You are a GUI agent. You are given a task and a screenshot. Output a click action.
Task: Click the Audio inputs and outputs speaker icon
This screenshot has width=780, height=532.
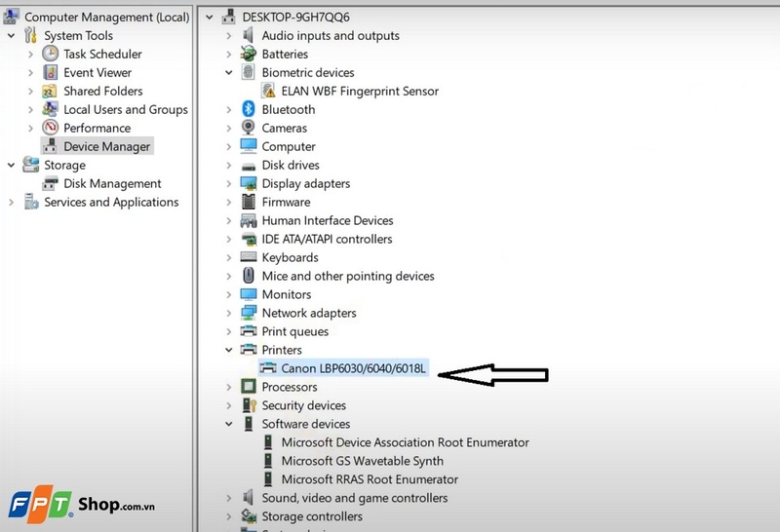tap(249, 35)
